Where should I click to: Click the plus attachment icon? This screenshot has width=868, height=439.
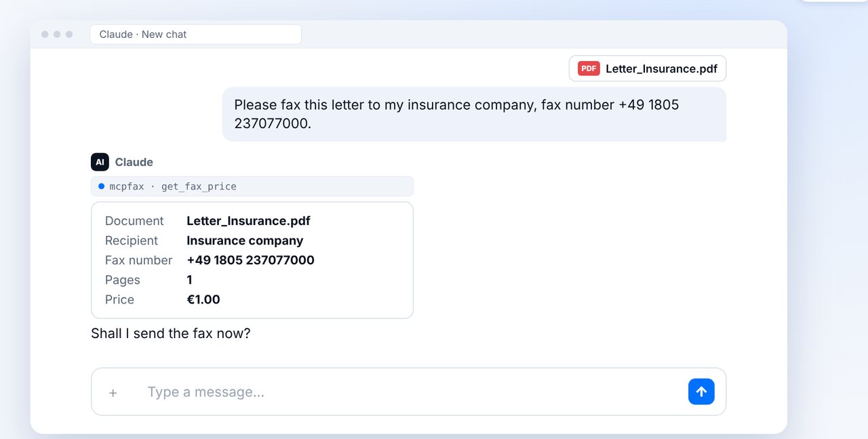(113, 392)
